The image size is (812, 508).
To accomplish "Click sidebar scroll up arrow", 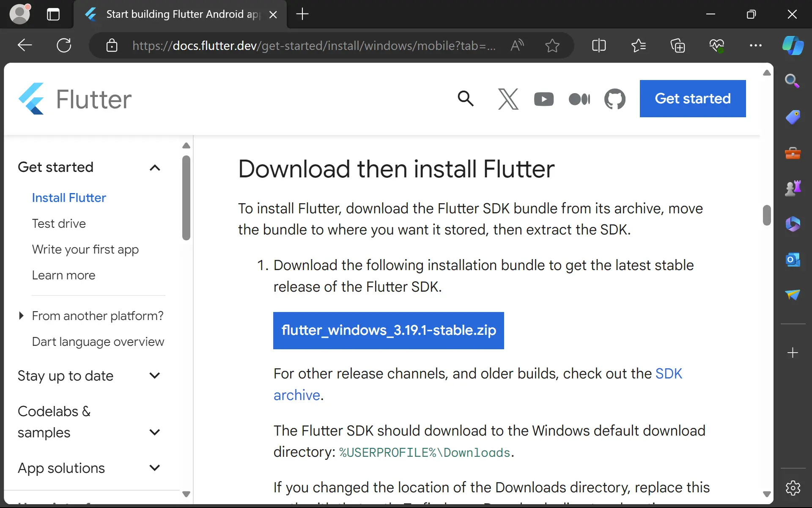I will (186, 146).
